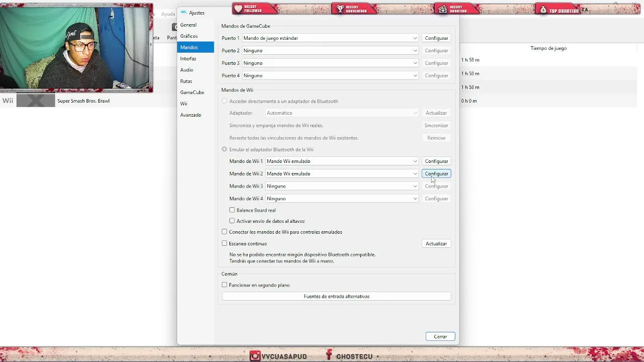Open the Mando de Wii 1 dropdown

[x=342, y=161]
